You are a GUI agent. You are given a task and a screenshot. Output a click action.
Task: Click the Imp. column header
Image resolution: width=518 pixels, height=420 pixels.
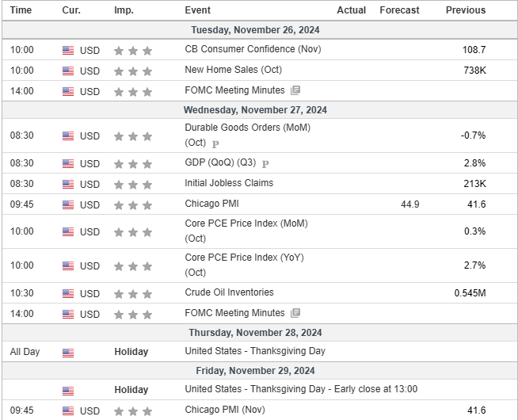tap(124, 10)
